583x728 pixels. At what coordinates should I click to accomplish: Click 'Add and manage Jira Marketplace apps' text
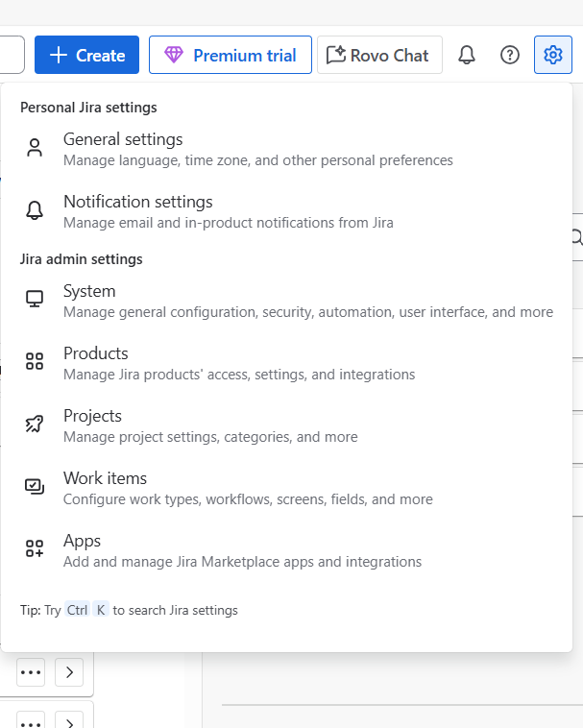(242, 562)
